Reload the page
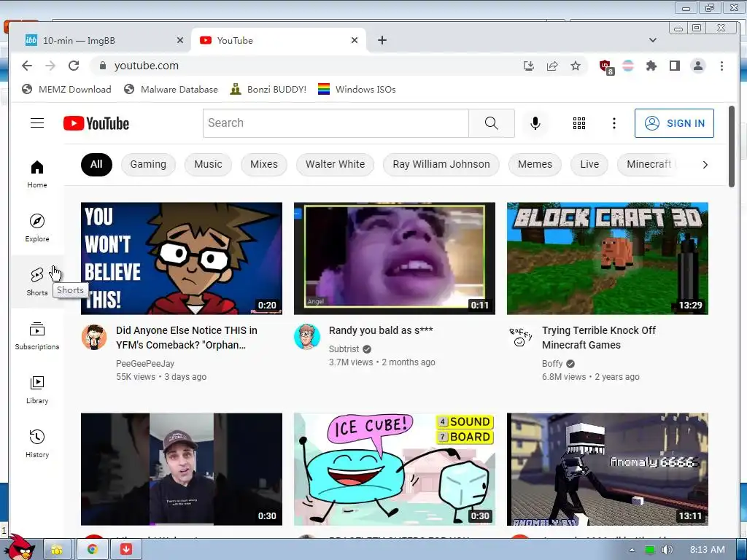Screen dimensions: 747x560 coord(74,66)
